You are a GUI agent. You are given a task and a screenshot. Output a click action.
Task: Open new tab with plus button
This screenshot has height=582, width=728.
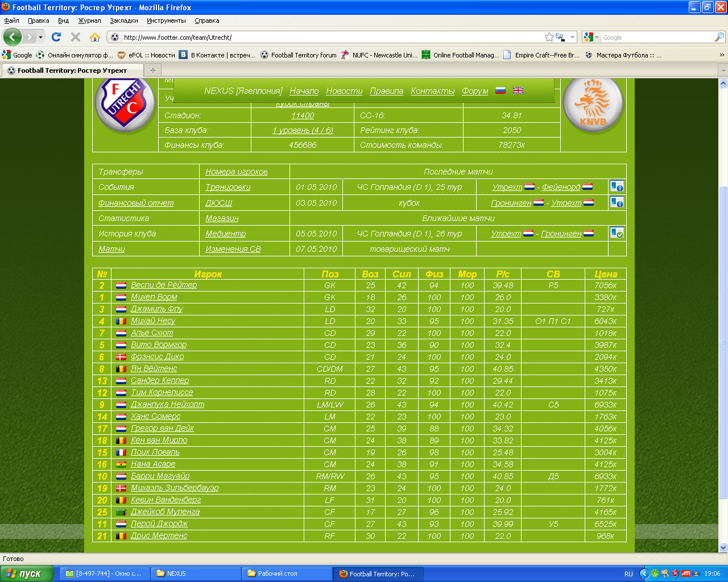pyautogui.click(x=152, y=70)
